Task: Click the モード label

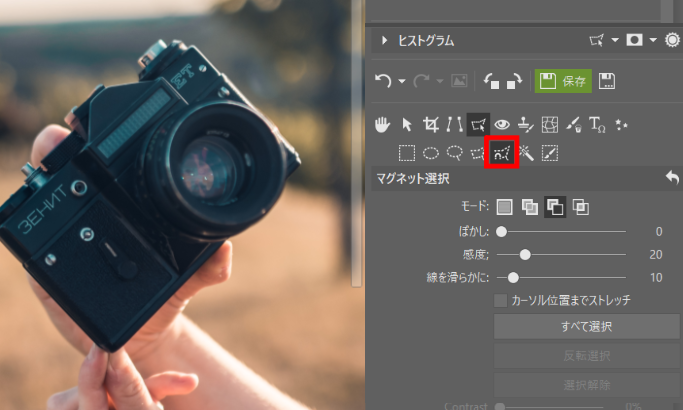Action: [475, 206]
